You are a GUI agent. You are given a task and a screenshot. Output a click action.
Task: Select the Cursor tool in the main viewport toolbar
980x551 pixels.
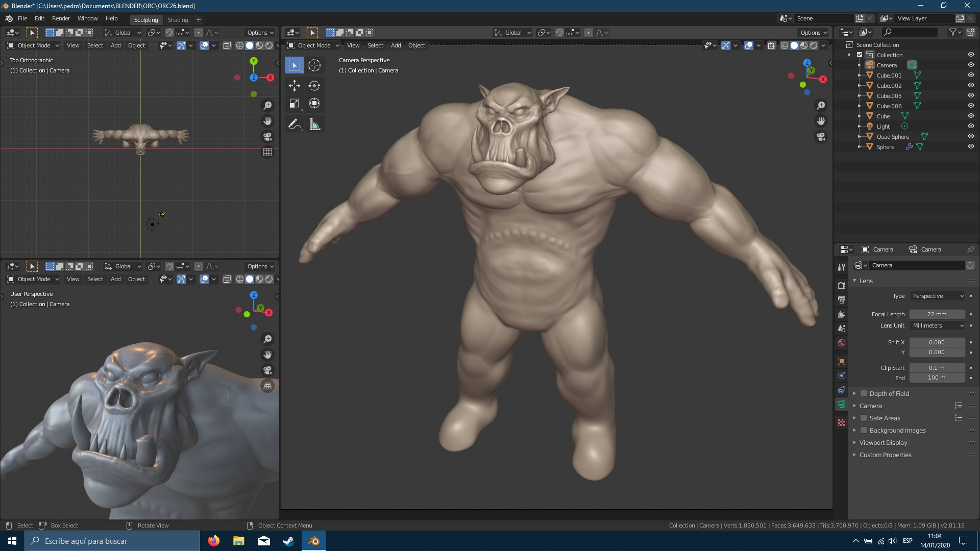click(x=314, y=65)
